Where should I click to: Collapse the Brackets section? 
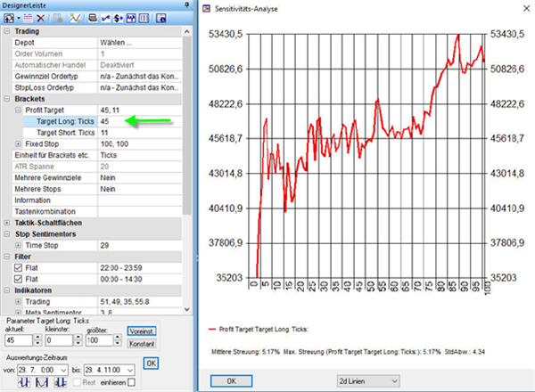[x=6, y=99]
